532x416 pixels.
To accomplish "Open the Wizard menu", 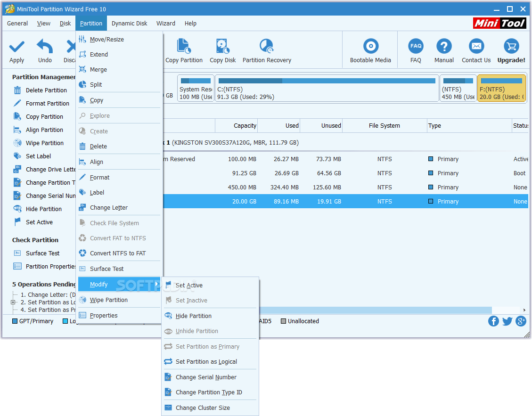I will [x=165, y=24].
